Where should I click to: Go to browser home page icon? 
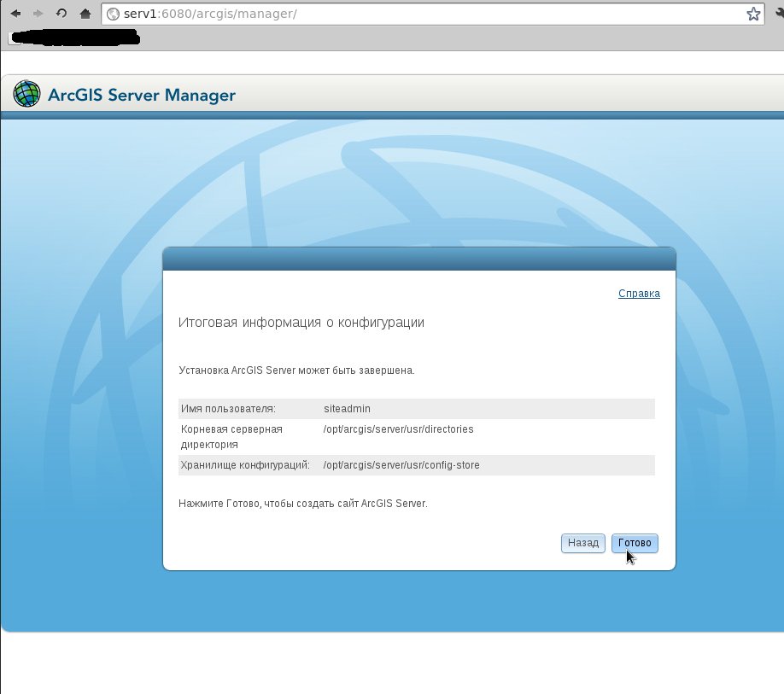pyautogui.click(x=85, y=14)
